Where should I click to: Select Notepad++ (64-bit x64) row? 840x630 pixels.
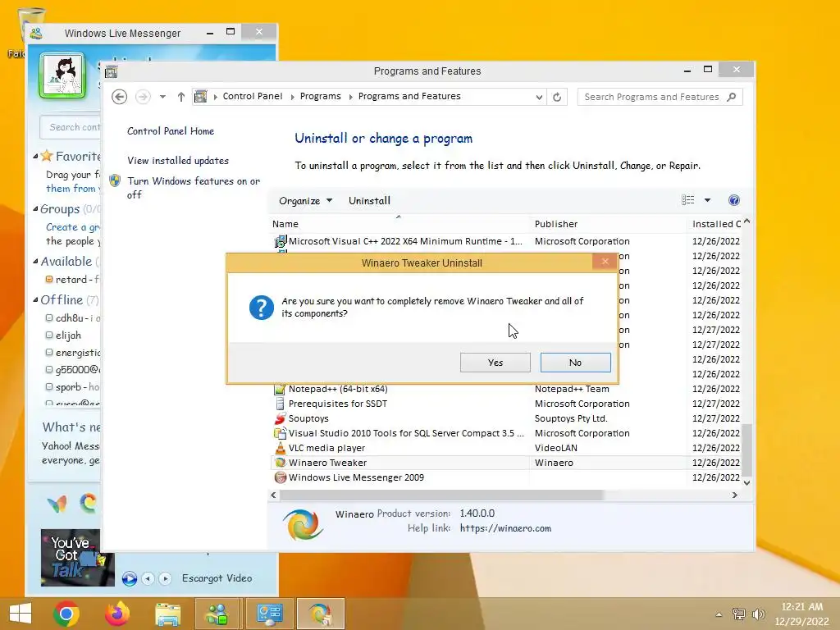tap(505, 389)
